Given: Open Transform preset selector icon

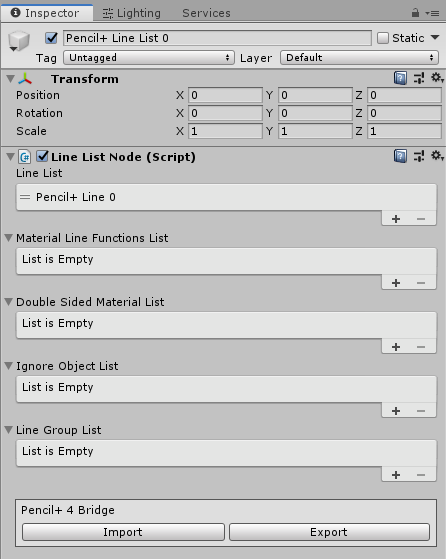Looking at the screenshot, I should coord(419,78).
